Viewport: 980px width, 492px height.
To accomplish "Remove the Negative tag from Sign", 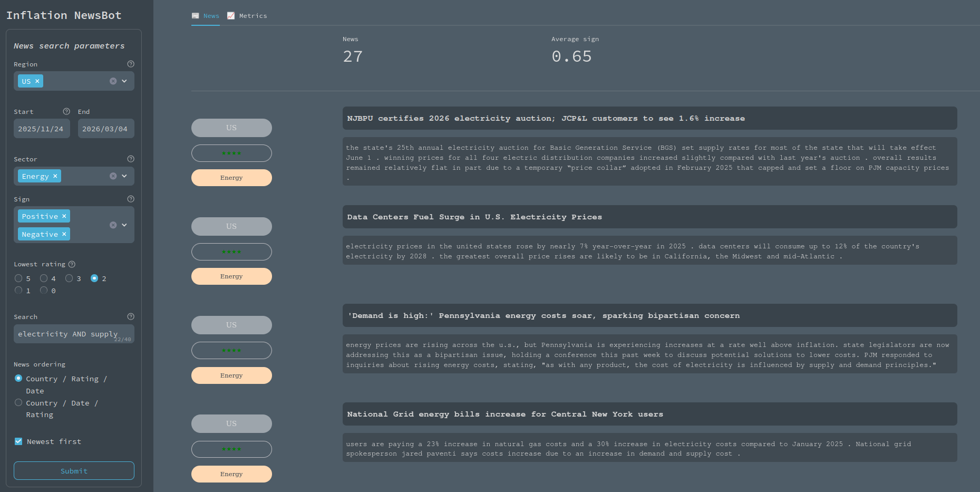I will [64, 234].
